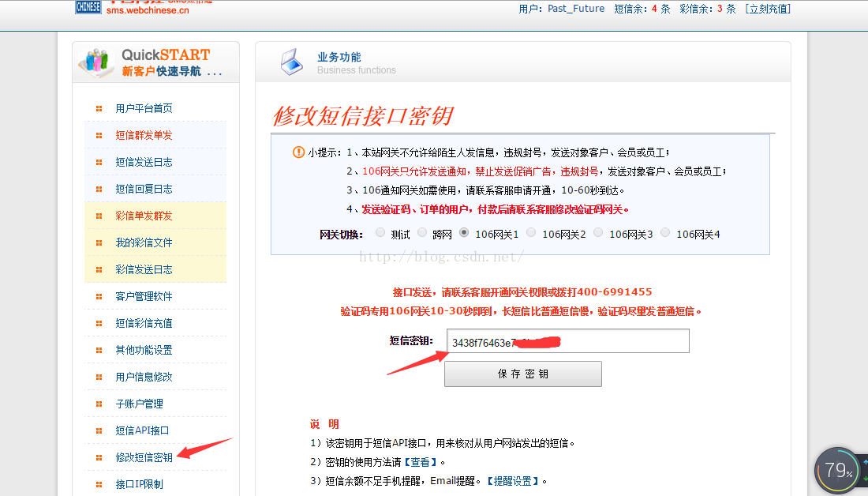This screenshot has width=868, height=496.
Task: Click the orange bullet icon beside 用户平台首页
Action: pyautogui.click(x=99, y=109)
